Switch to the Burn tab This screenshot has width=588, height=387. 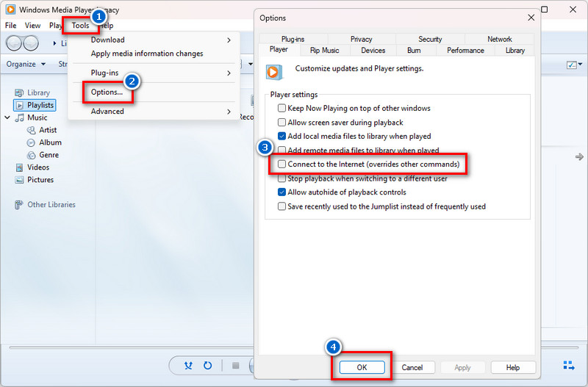point(414,51)
